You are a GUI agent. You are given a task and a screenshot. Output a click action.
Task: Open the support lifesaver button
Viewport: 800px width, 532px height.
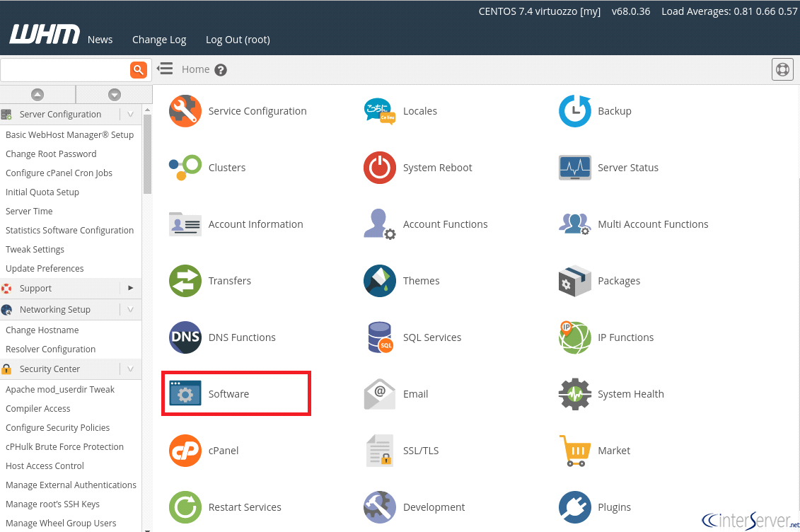pyautogui.click(x=782, y=69)
